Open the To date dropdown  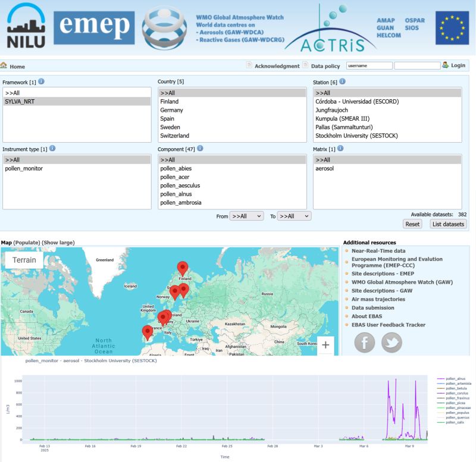click(x=294, y=216)
